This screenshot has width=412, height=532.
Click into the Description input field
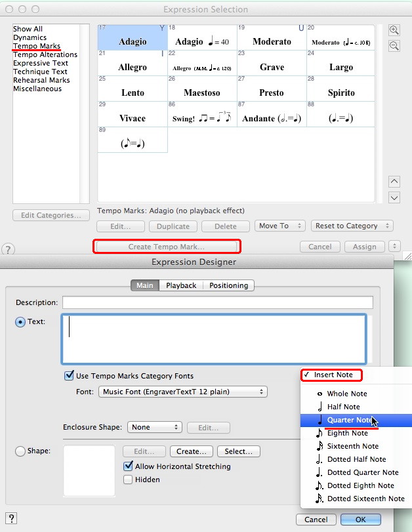coord(217,302)
